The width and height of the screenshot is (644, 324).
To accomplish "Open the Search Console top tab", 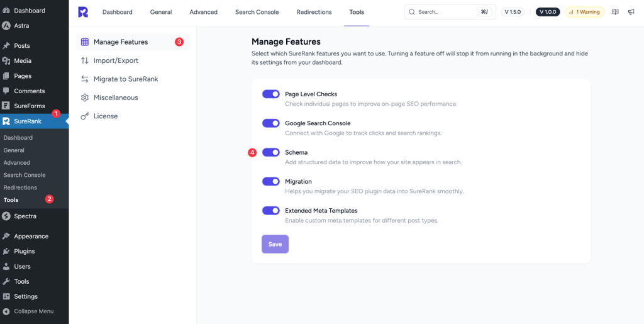I will tap(257, 12).
